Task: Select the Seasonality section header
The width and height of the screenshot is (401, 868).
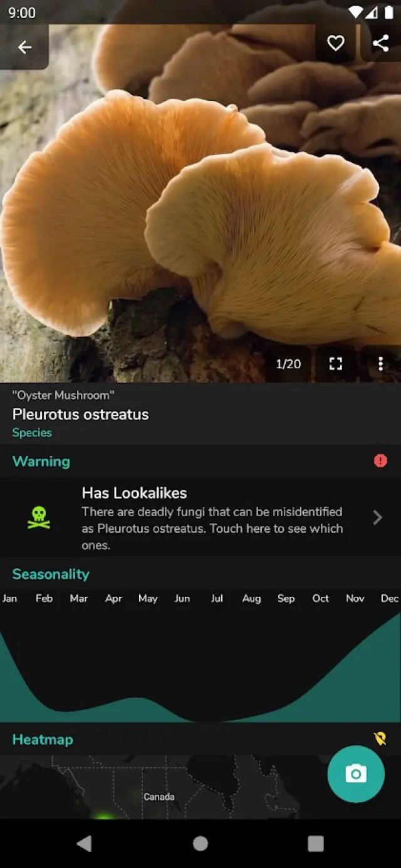Action: [51, 574]
